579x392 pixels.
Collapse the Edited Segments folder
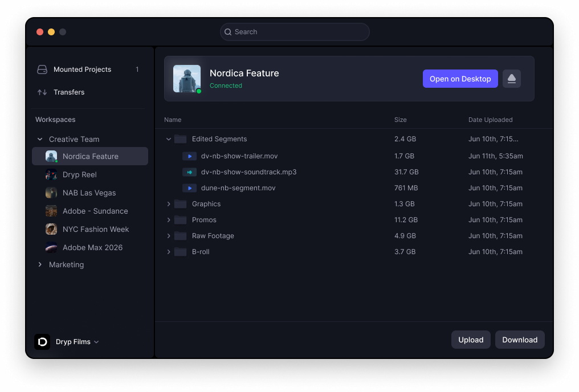pos(169,139)
